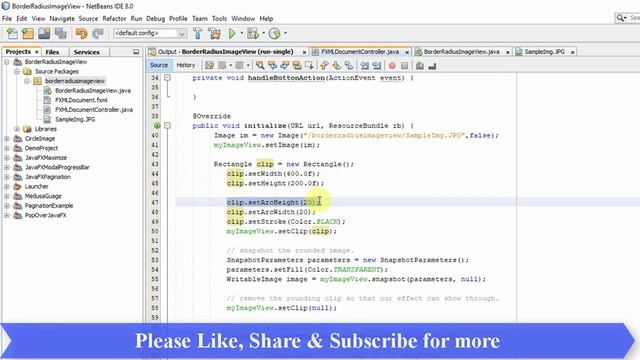This screenshot has height=360, width=640.
Task: Expand the DemoProject project
Action: point(7,148)
